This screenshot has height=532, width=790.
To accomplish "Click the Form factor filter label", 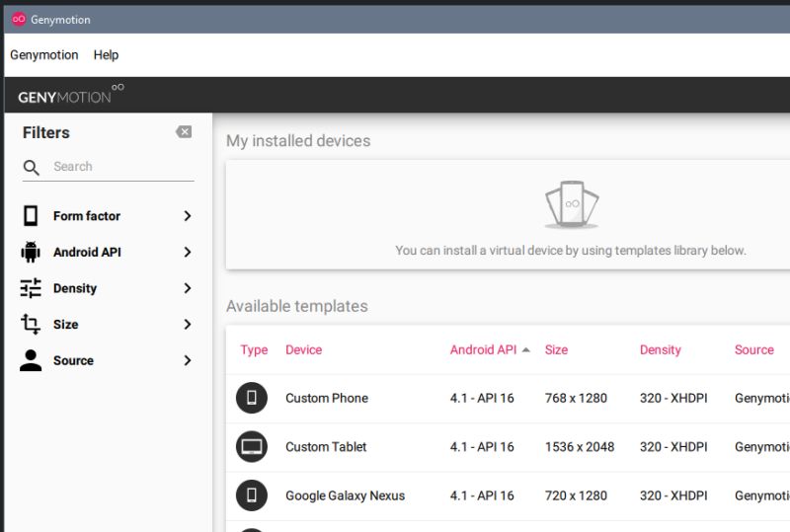I will (87, 215).
